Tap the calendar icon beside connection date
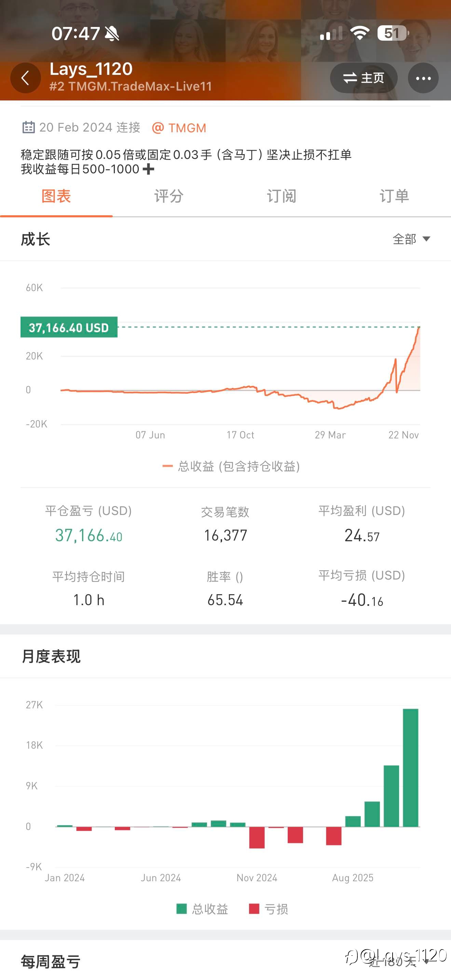The width and height of the screenshot is (451, 980). point(28,127)
